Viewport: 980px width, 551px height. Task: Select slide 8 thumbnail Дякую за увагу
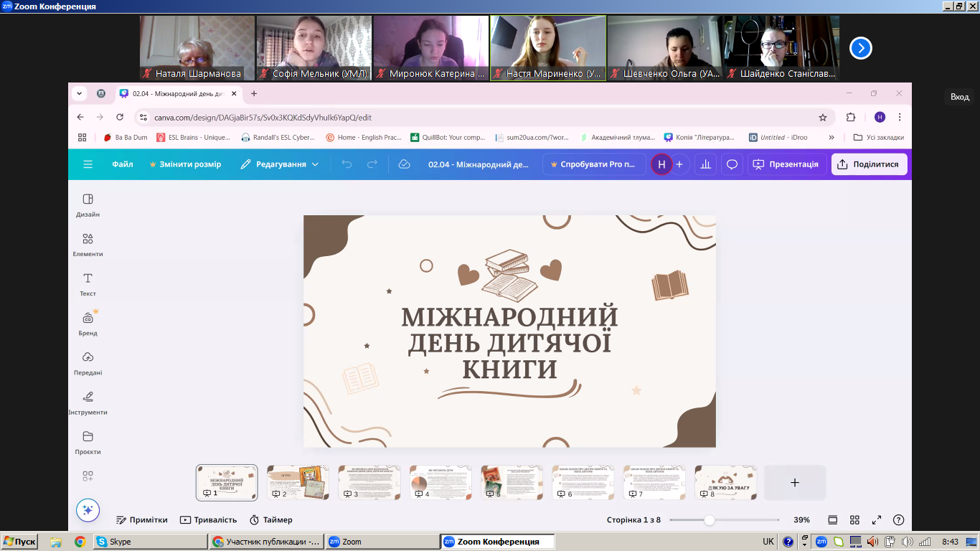[725, 482]
